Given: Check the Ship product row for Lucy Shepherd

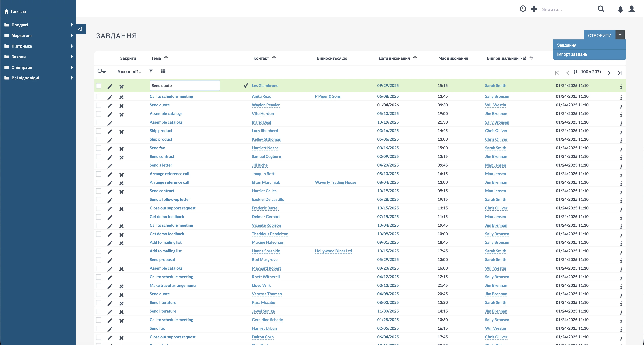Looking at the screenshot, I should pos(99,131).
